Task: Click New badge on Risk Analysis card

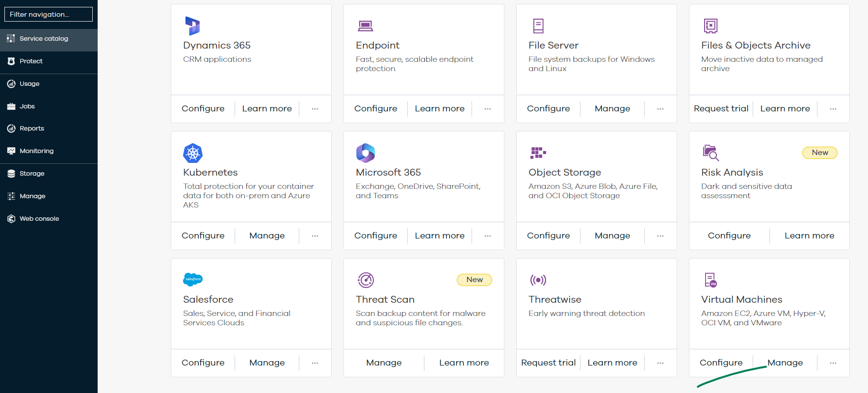Action: click(820, 153)
